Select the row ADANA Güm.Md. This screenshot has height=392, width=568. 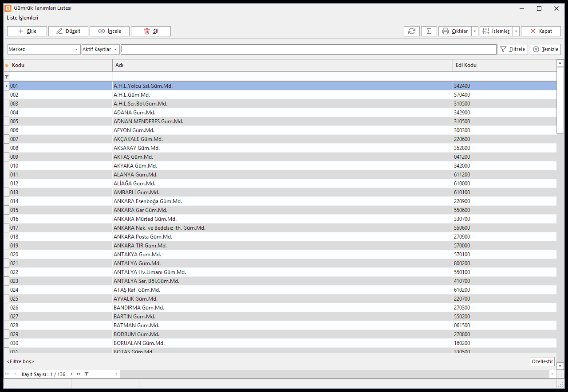(283, 113)
